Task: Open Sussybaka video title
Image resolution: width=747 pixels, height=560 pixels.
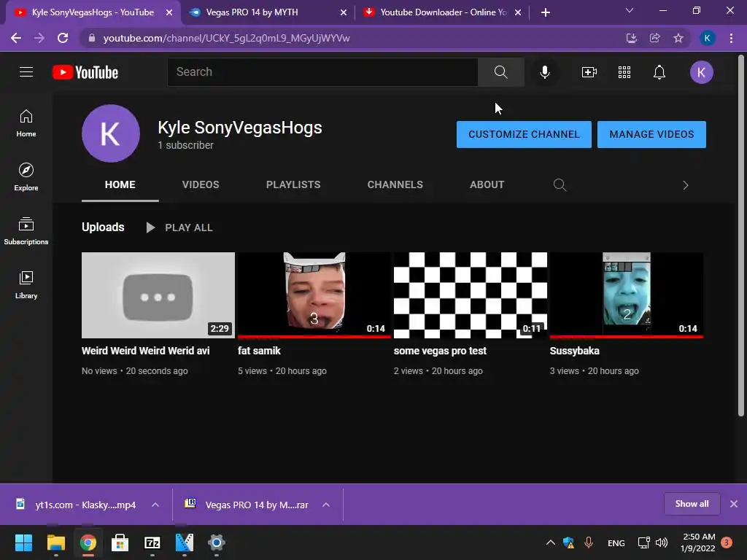Action: tap(575, 351)
